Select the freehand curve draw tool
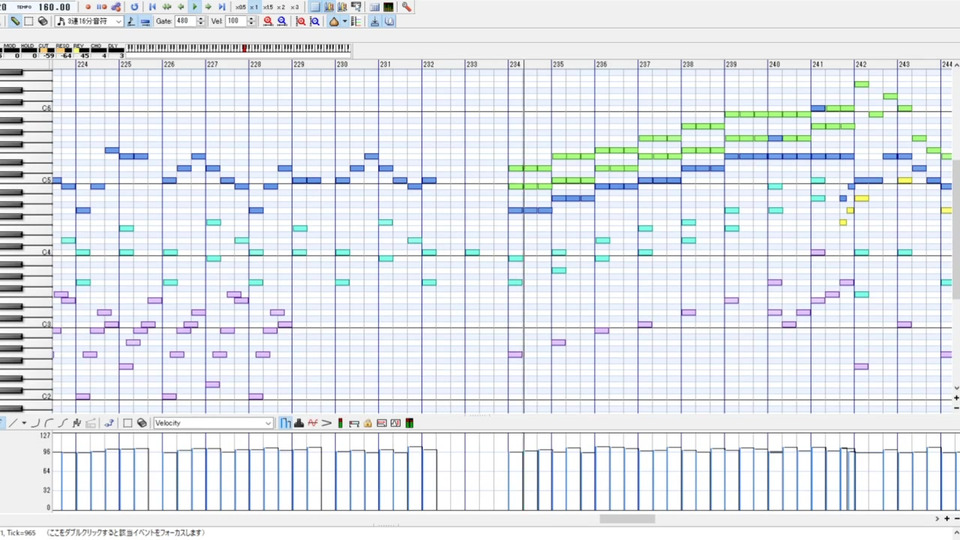This screenshot has height=540, width=960. pos(77,423)
